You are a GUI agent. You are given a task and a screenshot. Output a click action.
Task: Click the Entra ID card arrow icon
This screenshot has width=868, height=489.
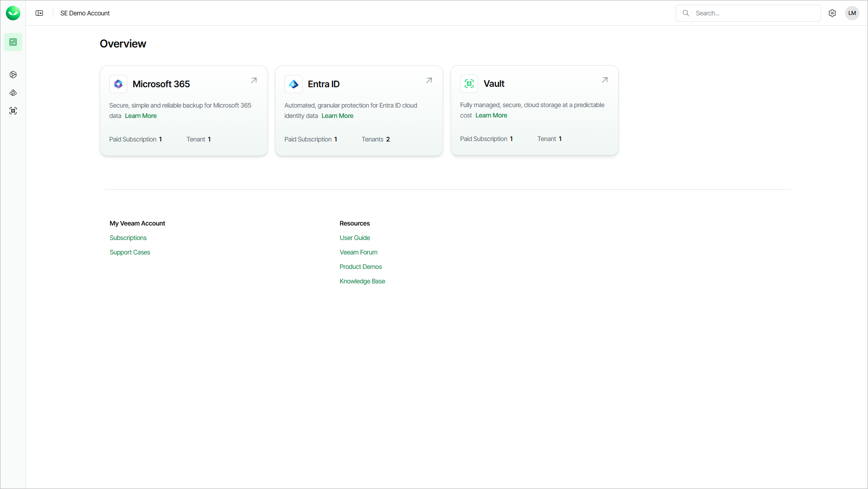click(x=429, y=80)
